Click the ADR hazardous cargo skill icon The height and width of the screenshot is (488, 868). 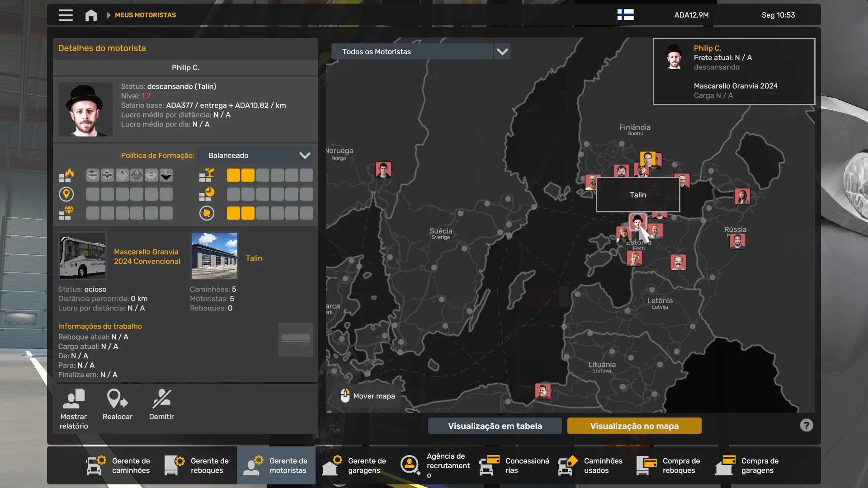[x=66, y=175]
